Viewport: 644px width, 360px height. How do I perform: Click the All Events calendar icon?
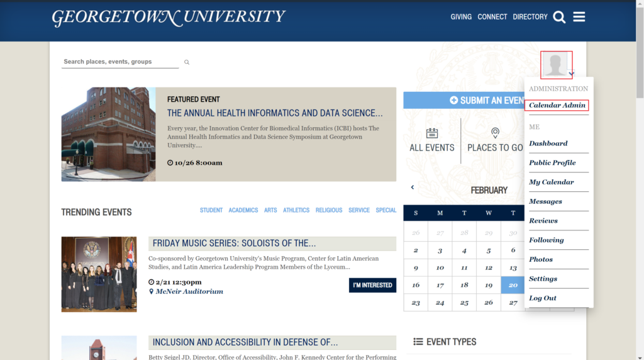pyautogui.click(x=431, y=133)
